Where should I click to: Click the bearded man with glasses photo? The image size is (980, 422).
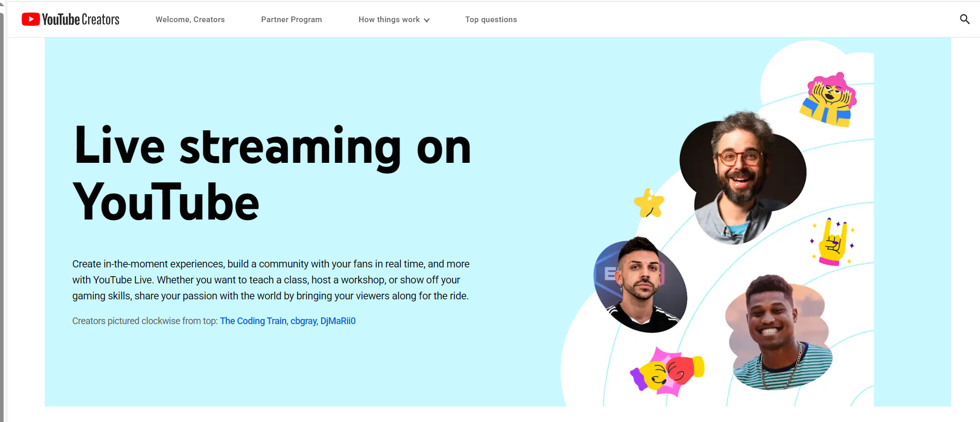point(741,175)
